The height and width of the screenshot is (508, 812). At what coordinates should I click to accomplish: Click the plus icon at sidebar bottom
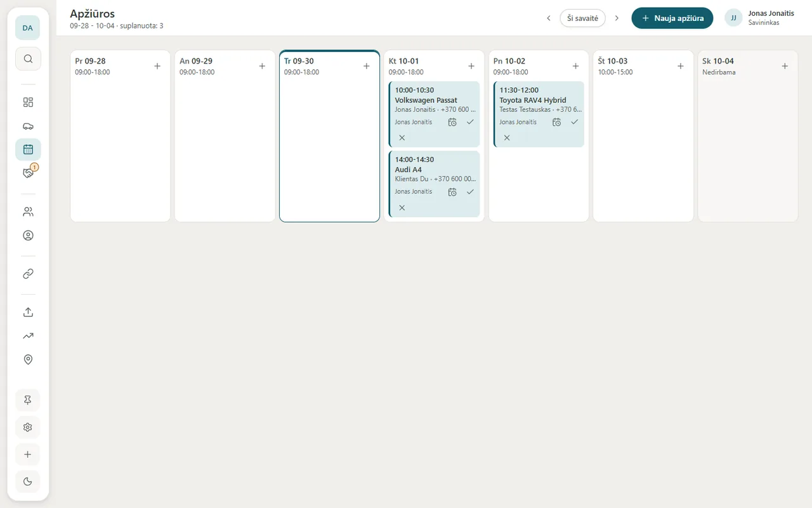(x=27, y=455)
